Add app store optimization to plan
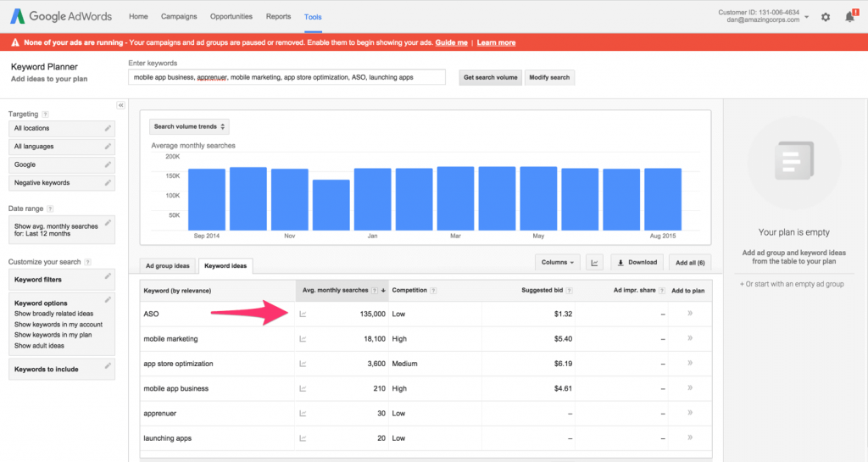The width and height of the screenshot is (868, 462). click(690, 363)
